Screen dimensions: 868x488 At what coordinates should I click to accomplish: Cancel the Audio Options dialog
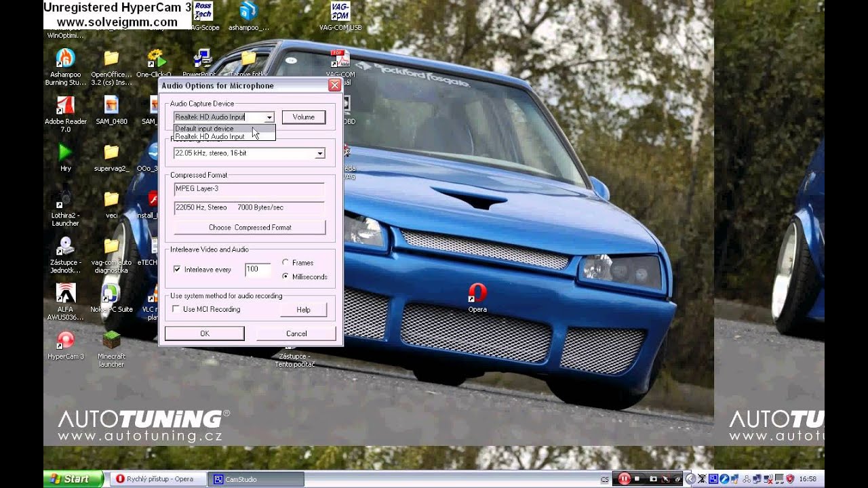coord(296,333)
